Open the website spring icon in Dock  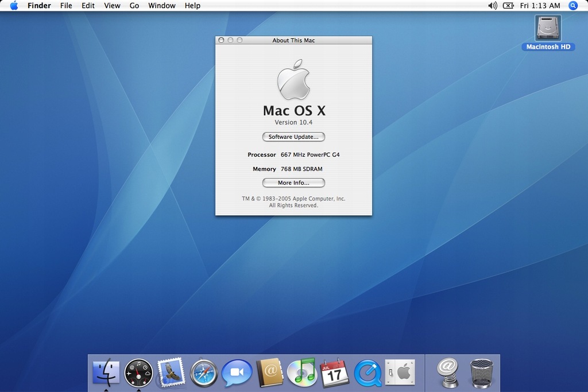(448, 372)
